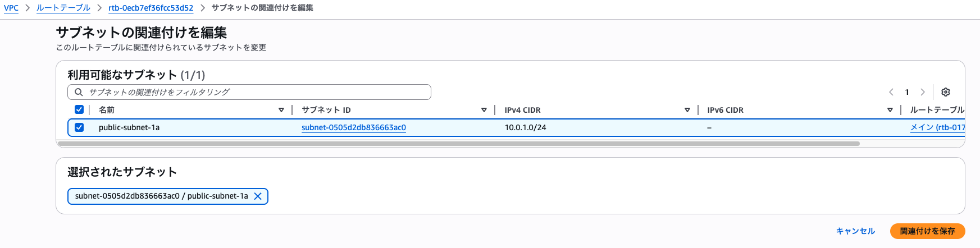The width and height of the screenshot is (980, 248).
Task: Remove public-subnet-1a from selected subnets
Action: tap(258, 196)
